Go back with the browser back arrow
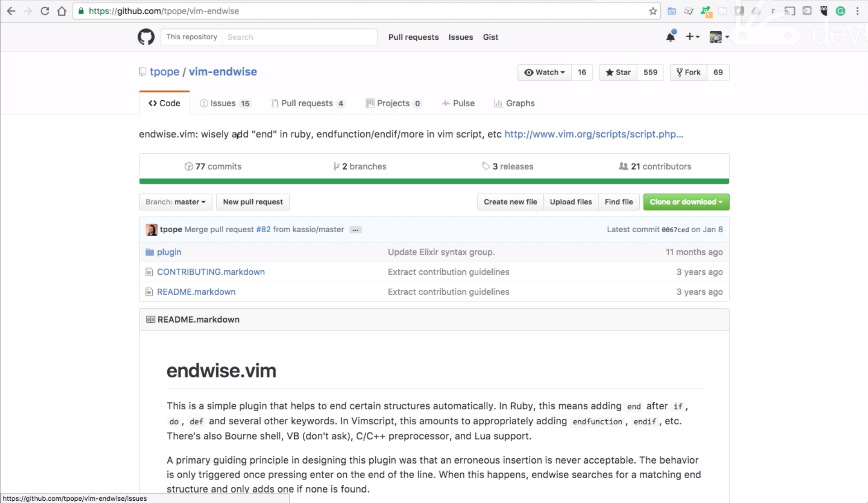The image size is (868, 503). (11, 11)
